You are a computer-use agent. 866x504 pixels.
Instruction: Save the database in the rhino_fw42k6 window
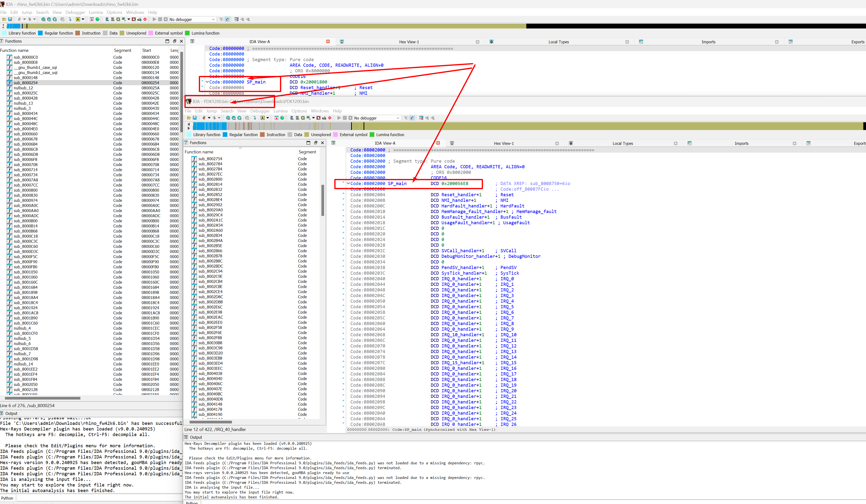tap(10, 19)
